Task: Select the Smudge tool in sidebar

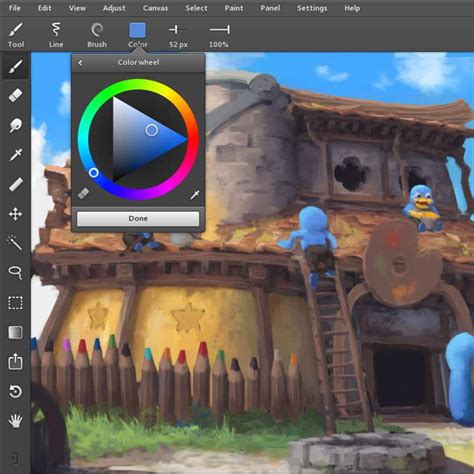Action: [15, 125]
